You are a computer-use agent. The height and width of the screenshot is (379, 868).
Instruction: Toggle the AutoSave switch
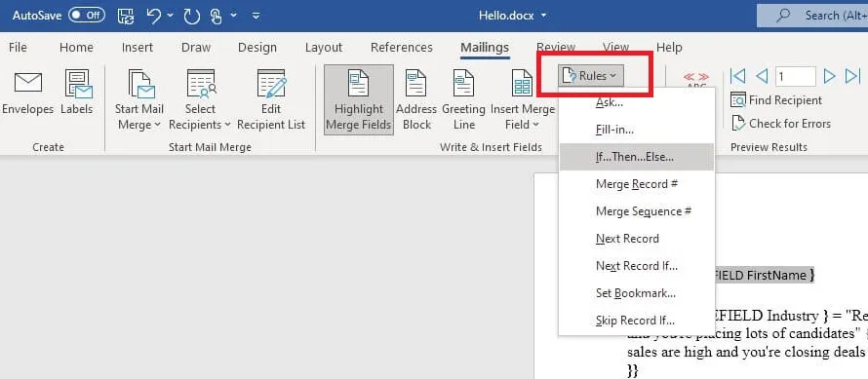click(x=87, y=16)
